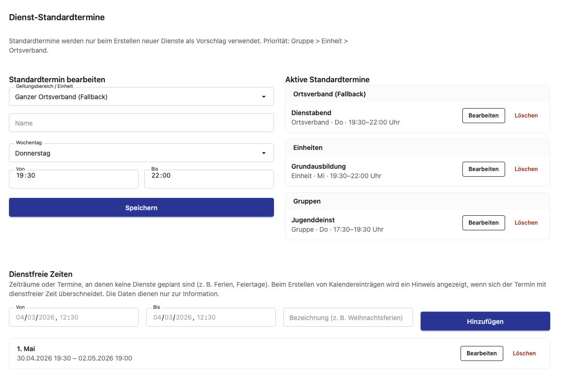
Task: Delete the 1. Mai duty-free entry
Action: pyautogui.click(x=524, y=353)
